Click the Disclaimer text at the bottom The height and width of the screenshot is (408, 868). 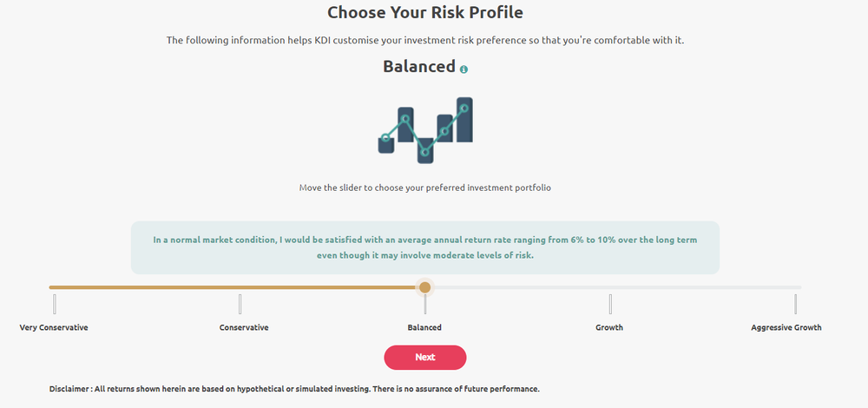[x=294, y=389]
